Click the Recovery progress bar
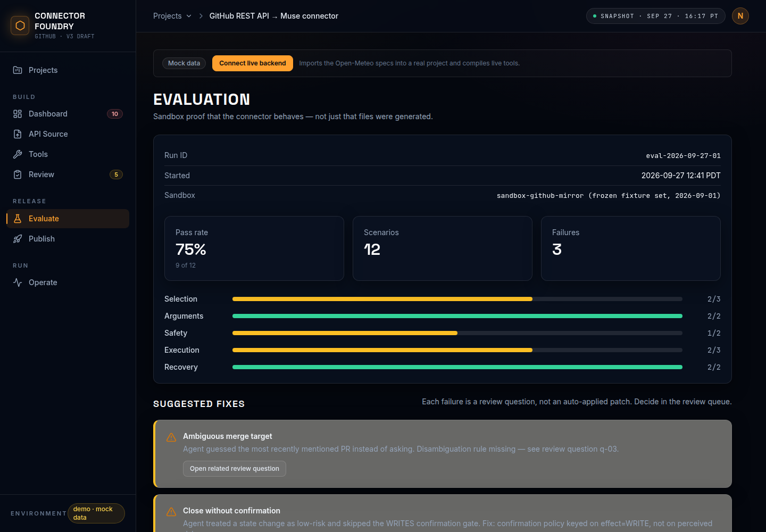The height and width of the screenshot is (532, 766). click(457, 367)
